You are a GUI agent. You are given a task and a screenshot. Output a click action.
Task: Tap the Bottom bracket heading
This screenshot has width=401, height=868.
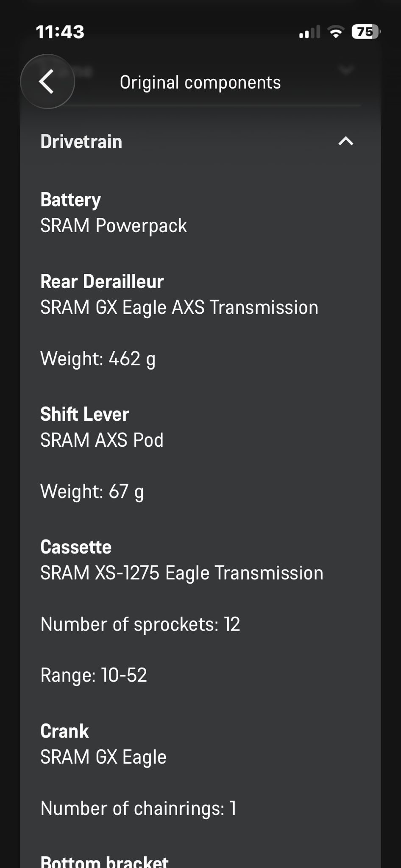(x=104, y=861)
